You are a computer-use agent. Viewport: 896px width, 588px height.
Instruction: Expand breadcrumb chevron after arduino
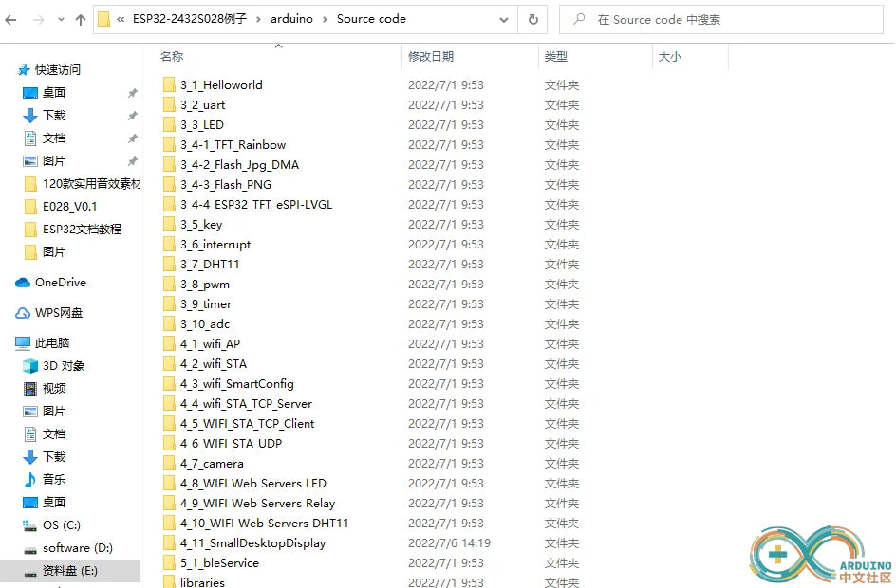325,19
